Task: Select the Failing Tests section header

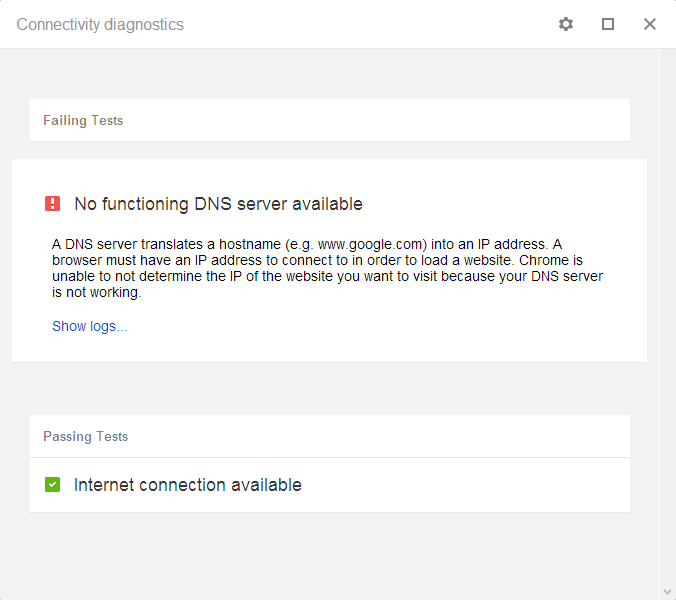Action: [330, 120]
